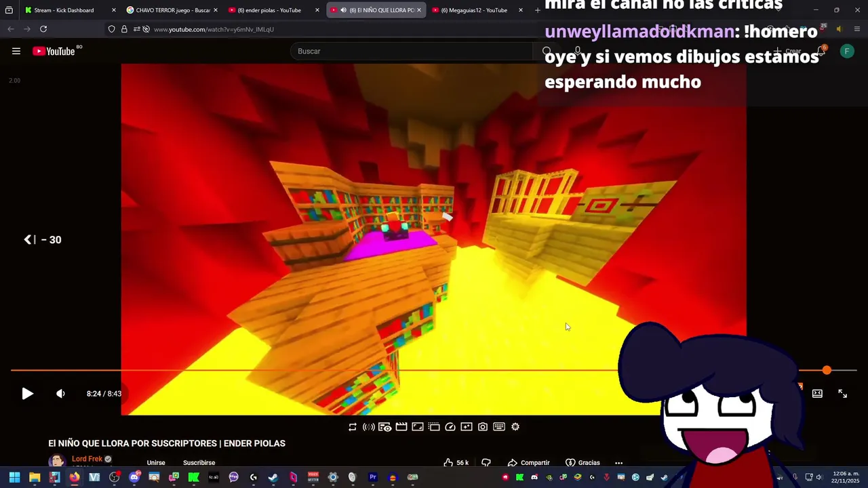The width and height of the screenshot is (868, 488).
Task: Open the Windows Start menu
Action: (x=14, y=477)
